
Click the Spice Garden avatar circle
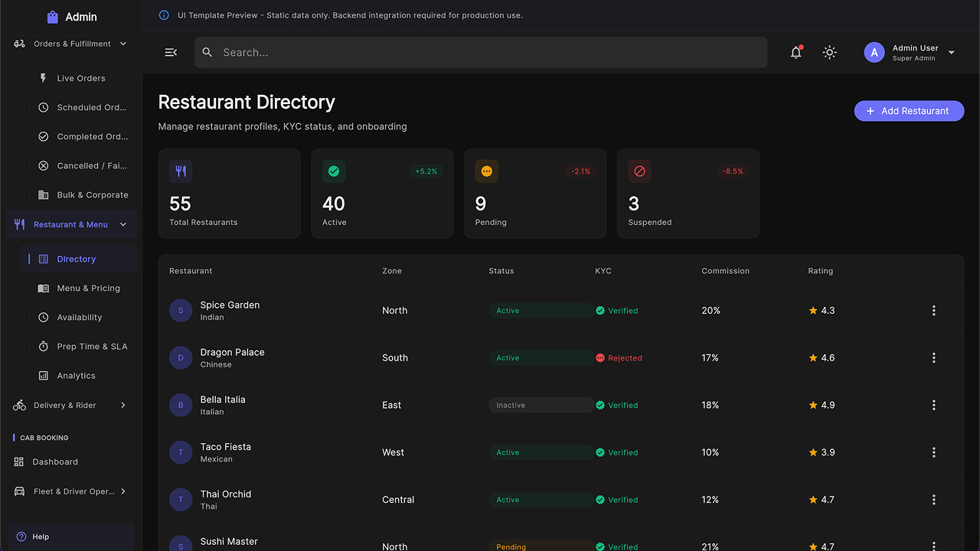181,311
